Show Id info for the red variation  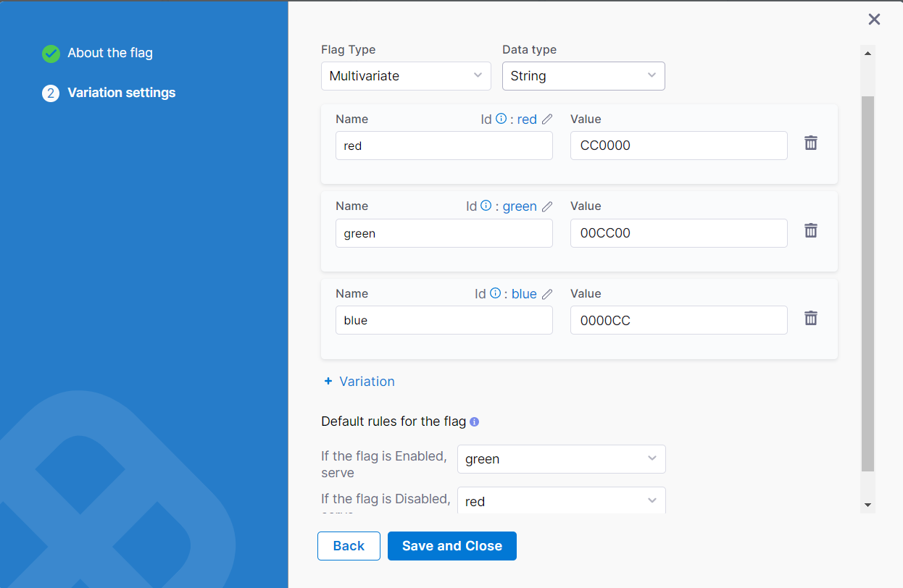point(501,119)
